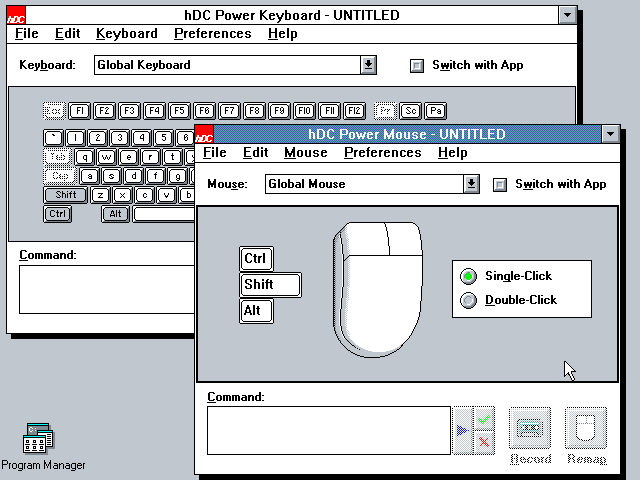This screenshot has width=640, height=480.
Task: Select the Tab key on keyboard layout
Action: point(58,156)
